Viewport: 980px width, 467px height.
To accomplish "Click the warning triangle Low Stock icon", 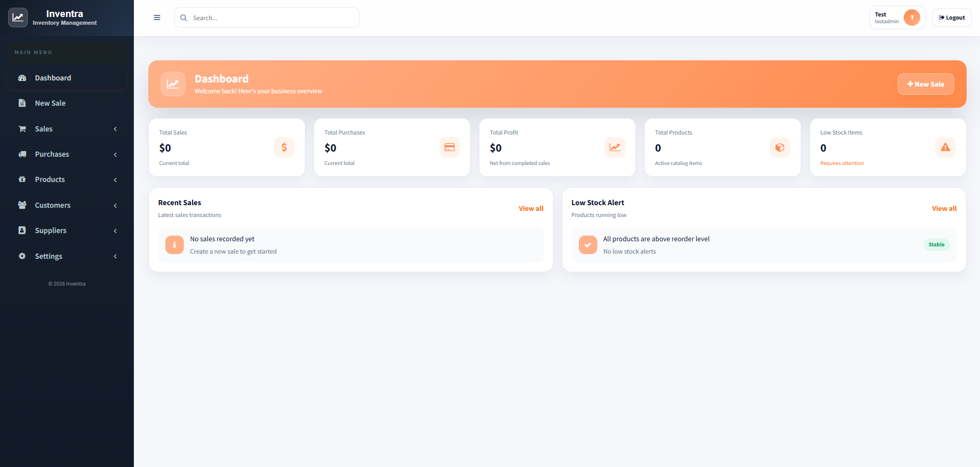I will tap(945, 147).
